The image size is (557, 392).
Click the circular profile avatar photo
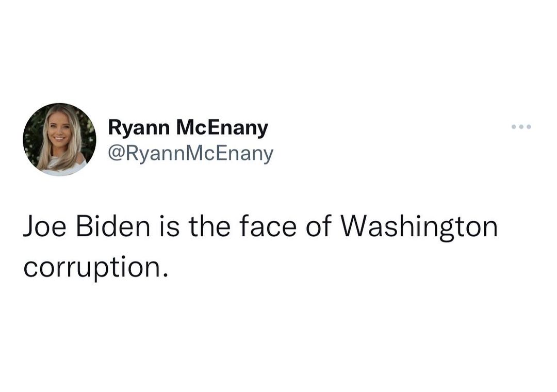pyautogui.click(x=60, y=139)
